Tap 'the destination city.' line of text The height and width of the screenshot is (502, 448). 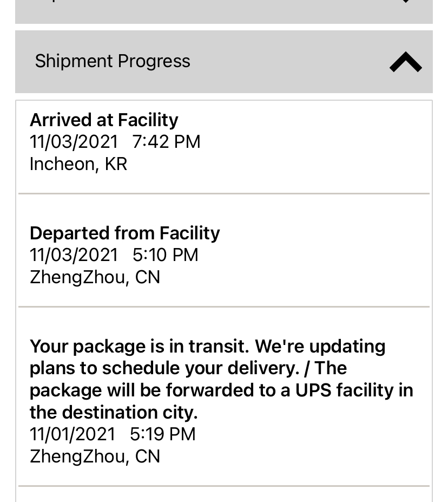pyautogui.click(x=114, y=413)
